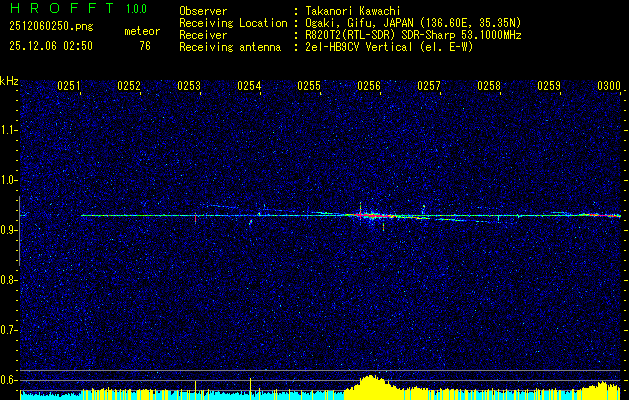This screenshot has width=629, height=400.
Task: Click the 0254 time marker
Action: tap(249, 86)
